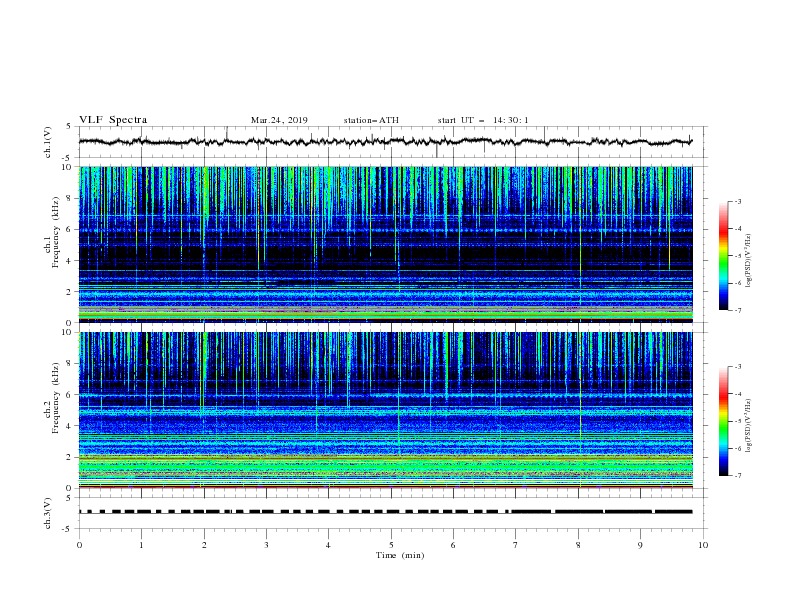Click the ch.1 spectrogram color scale bar
The height and width of the screenshot is (612, 792).
click(723, 256)
